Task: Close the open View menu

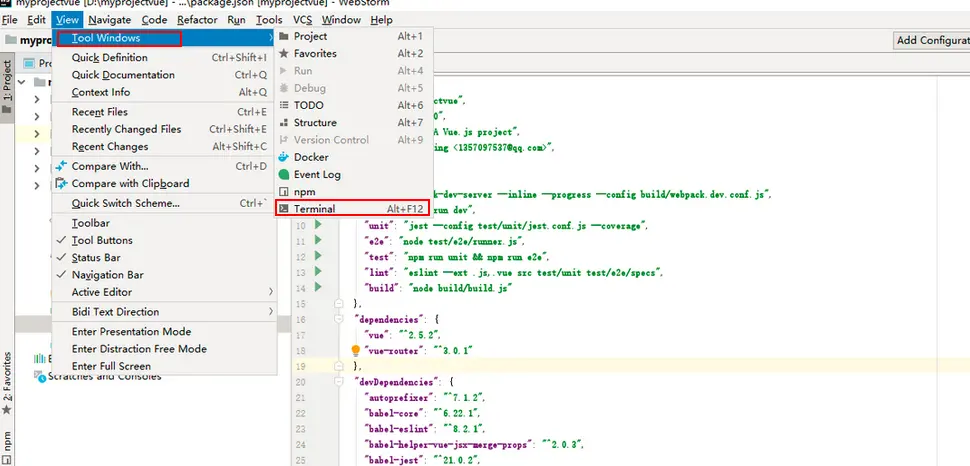Action: pyautogui.click(x=67, y=20)
